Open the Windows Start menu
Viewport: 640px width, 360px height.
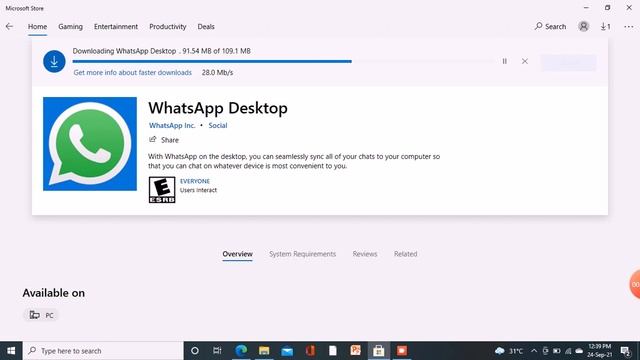11,351
